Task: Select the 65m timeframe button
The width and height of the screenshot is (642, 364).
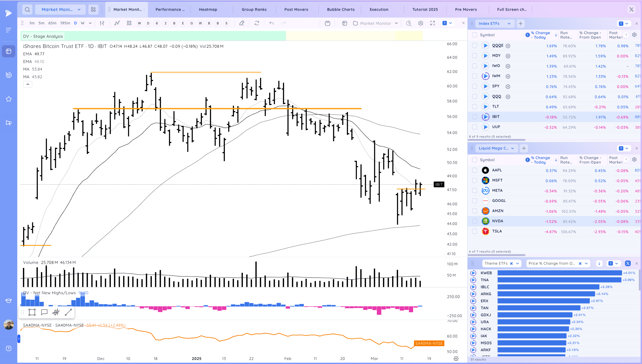Action: [x=52, y=23]
